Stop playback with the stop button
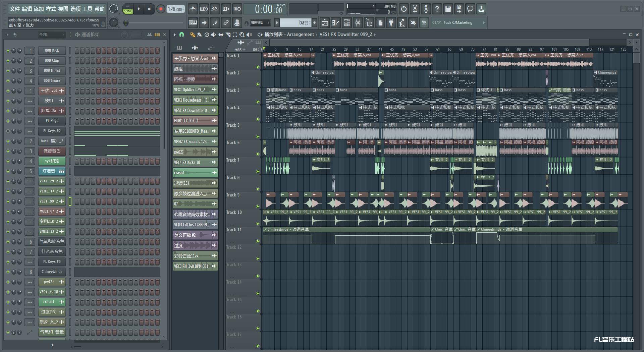The width and height of the screenshot is (644, 352). 149,9
